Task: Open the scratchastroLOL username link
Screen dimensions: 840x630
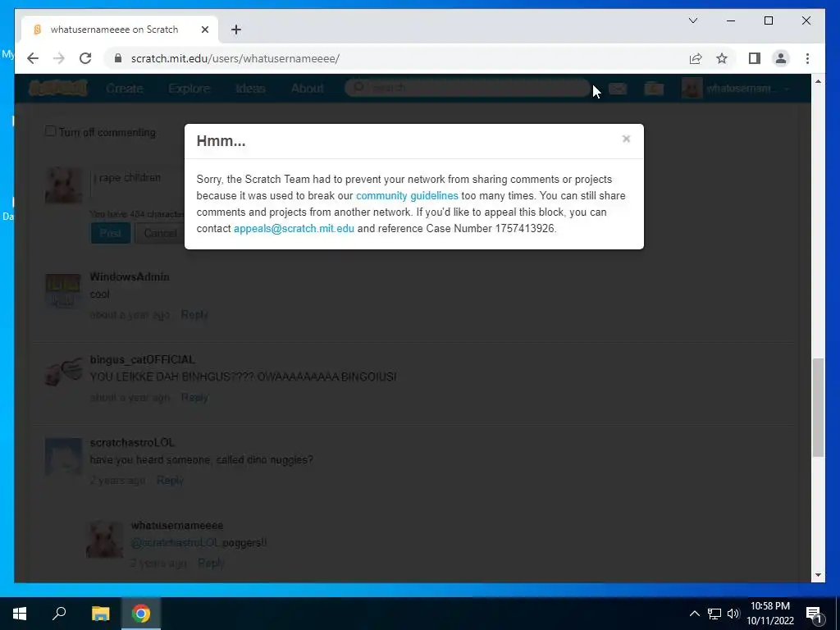Action: pos(132,442)
